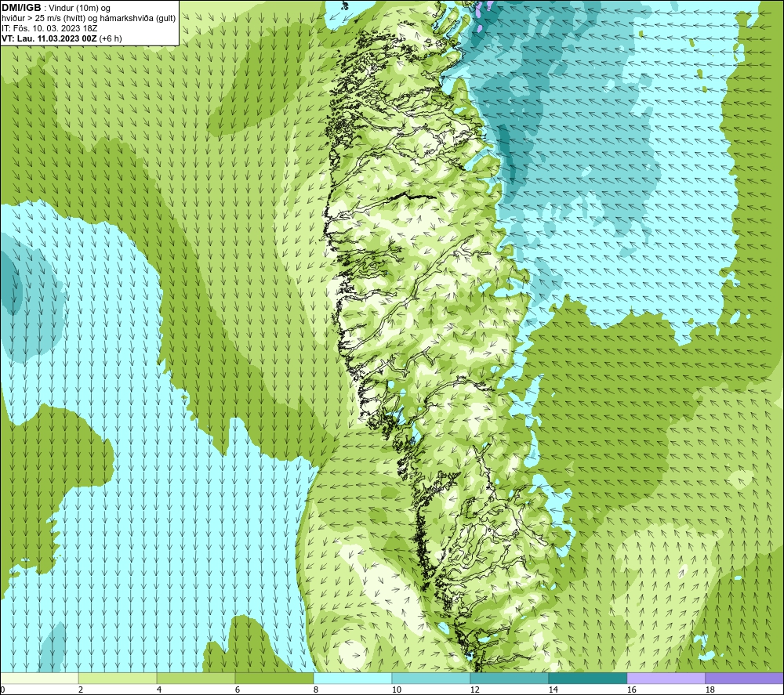Click the 16–18 m/s lavender band

[666, 678]
